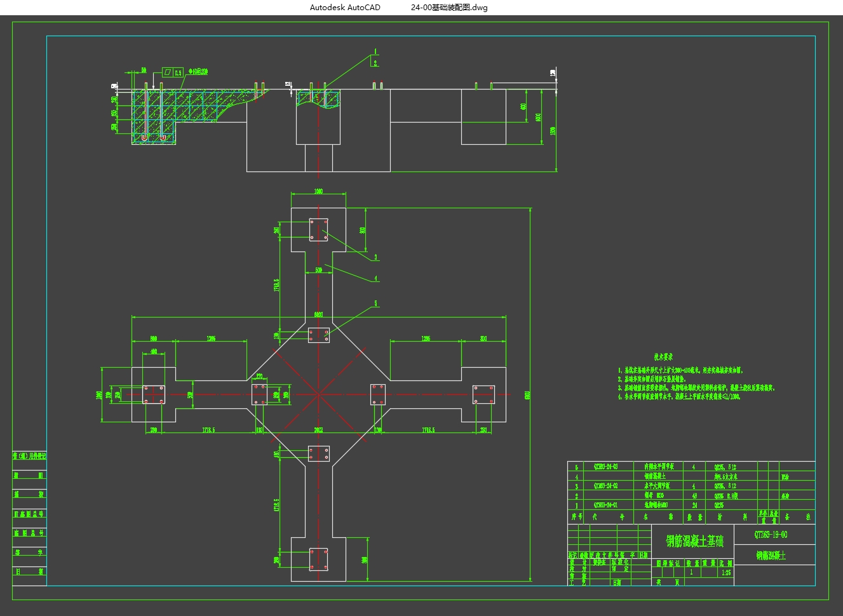Select the bottom anchor bolt plate in plan view
The image size is (843, 616).
point(318,559)
